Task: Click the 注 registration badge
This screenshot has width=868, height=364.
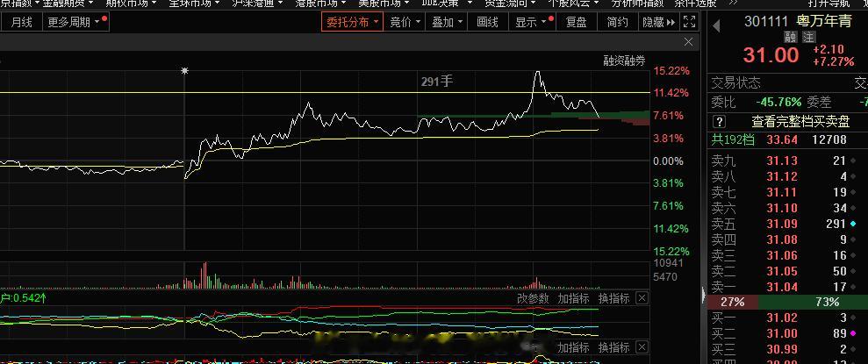Action: coord(809,37)
